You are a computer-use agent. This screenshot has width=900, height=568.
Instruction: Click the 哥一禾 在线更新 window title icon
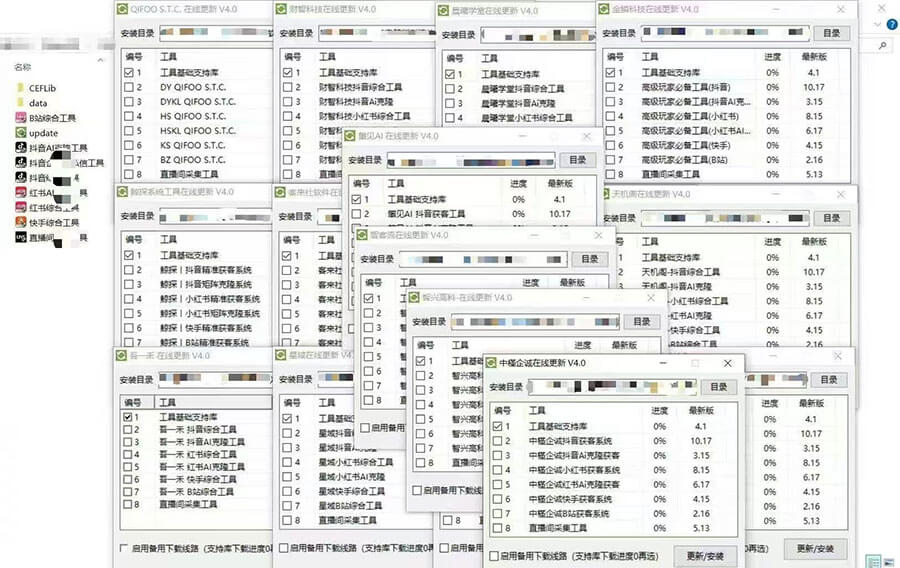click(x=121, y=355)
